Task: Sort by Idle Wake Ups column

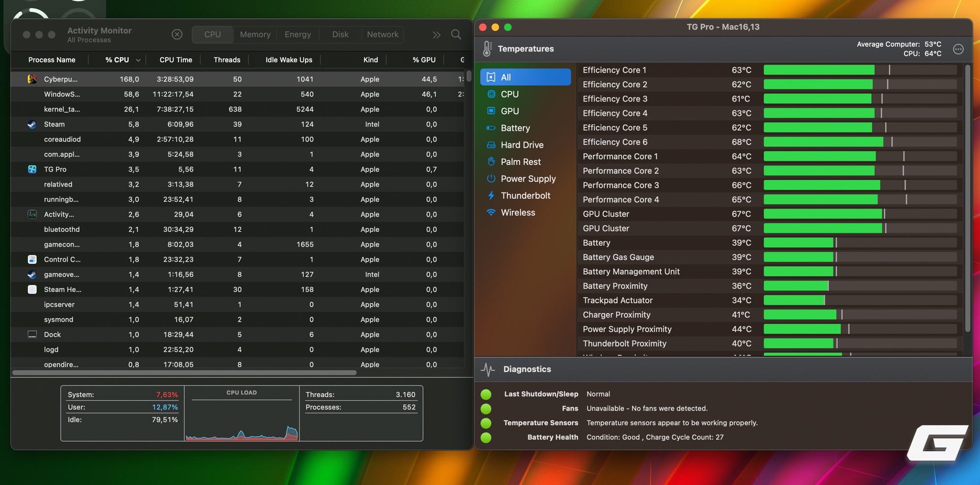Action: point(289,60)
